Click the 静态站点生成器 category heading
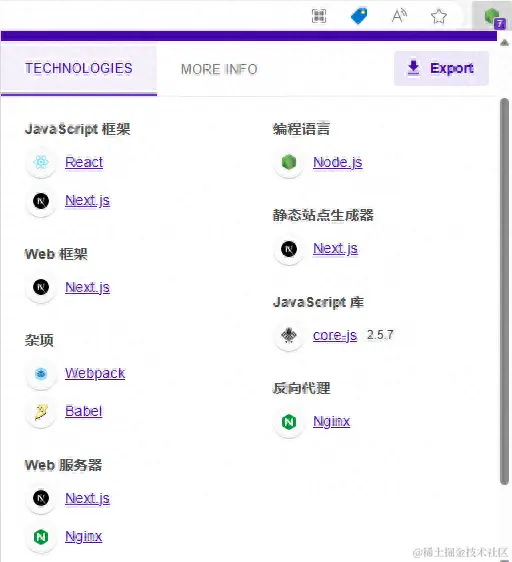 [x=323, y=215]
